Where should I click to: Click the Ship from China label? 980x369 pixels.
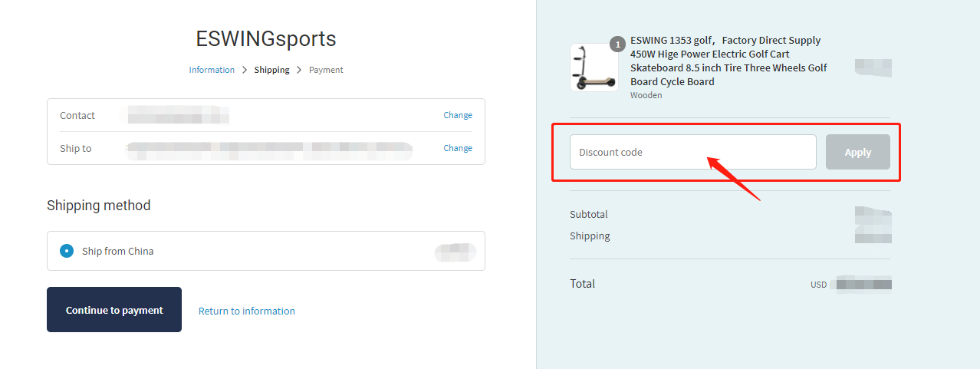click(x=118, y=251)
